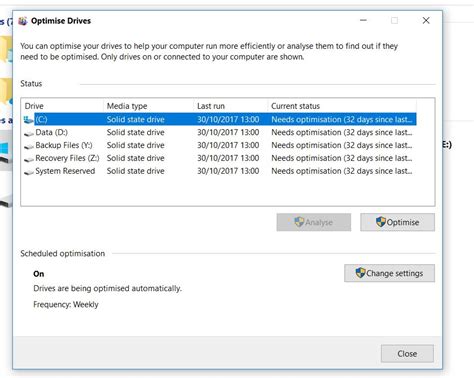The image size is (474, 378).
Task: Select the (C:) drive row
Action: [220, 119]
